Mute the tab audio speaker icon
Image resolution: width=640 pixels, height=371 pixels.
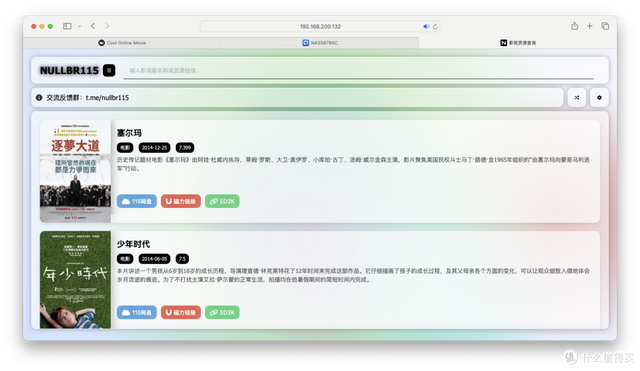[x=426, y=27]
